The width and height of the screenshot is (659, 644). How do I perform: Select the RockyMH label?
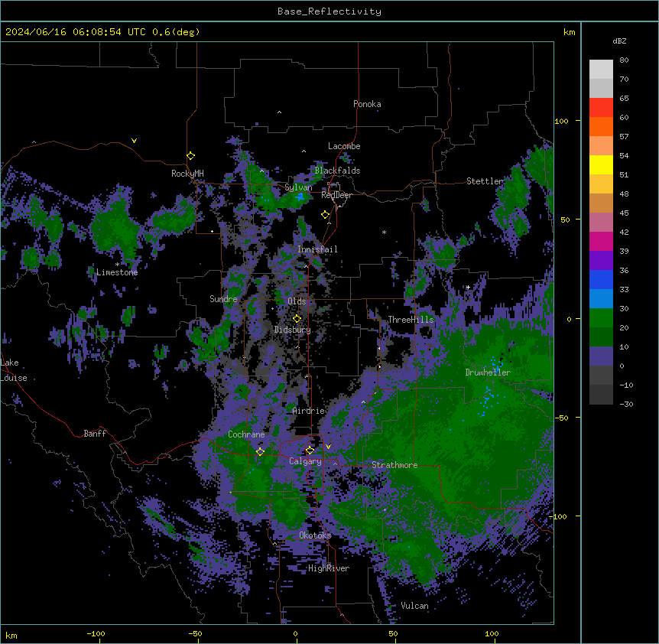[187, 174]
